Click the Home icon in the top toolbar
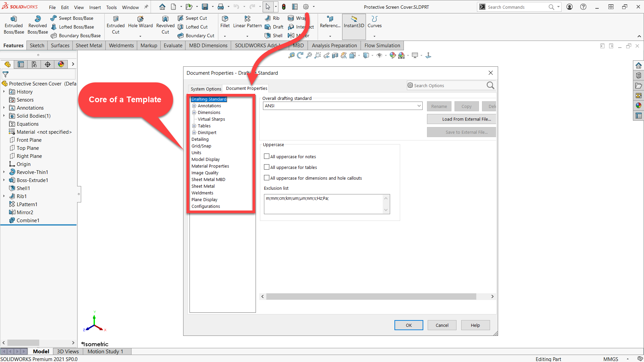644x362 pixels. (x=162, y=7)
